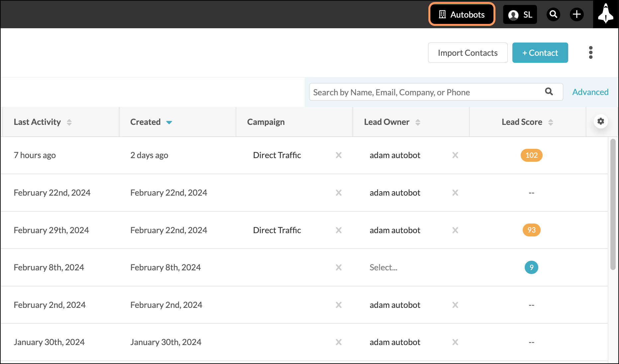This screenshot has height=364, width=619.
Task: Open the SL user profile menu
Action: coord(520,14)
